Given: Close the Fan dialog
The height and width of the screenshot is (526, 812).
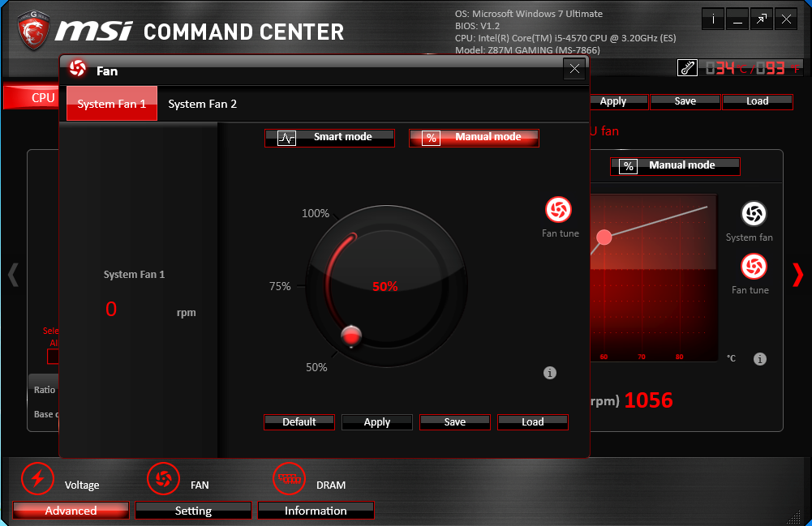Looking at the screenshot, I should (574, 68).
